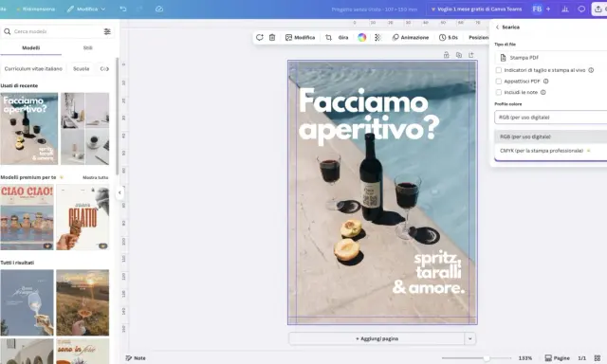The width and height of the screenshot is (607, 364).
Task: Click the 5.0s duration button
Action: tap(449, 38)
